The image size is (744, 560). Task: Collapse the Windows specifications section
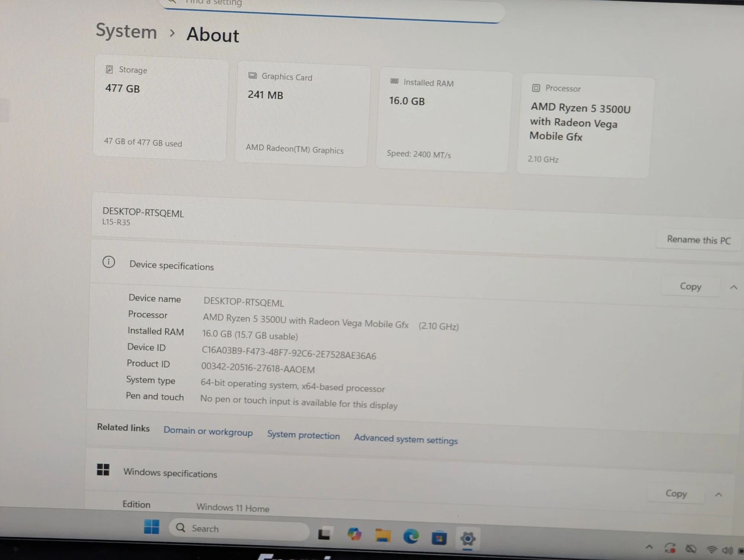click(719, 495)
